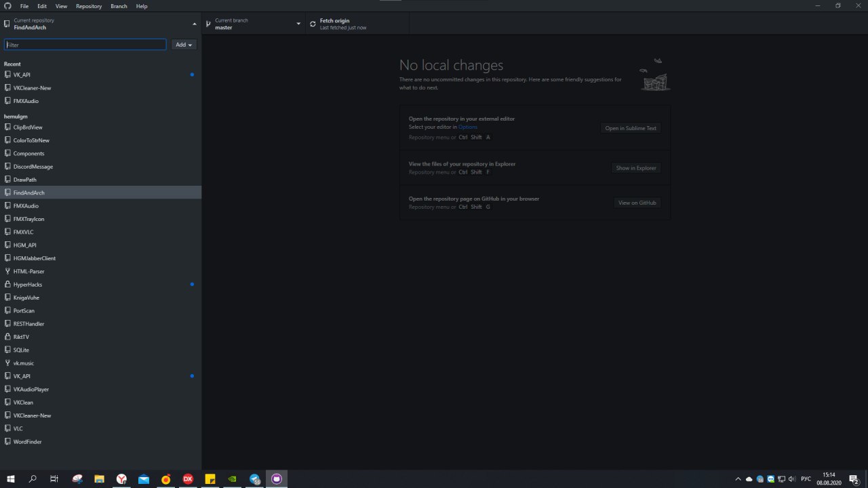868x488 pixels.
Task: Click Open in Sublime Text button
Action: (631, 128)
